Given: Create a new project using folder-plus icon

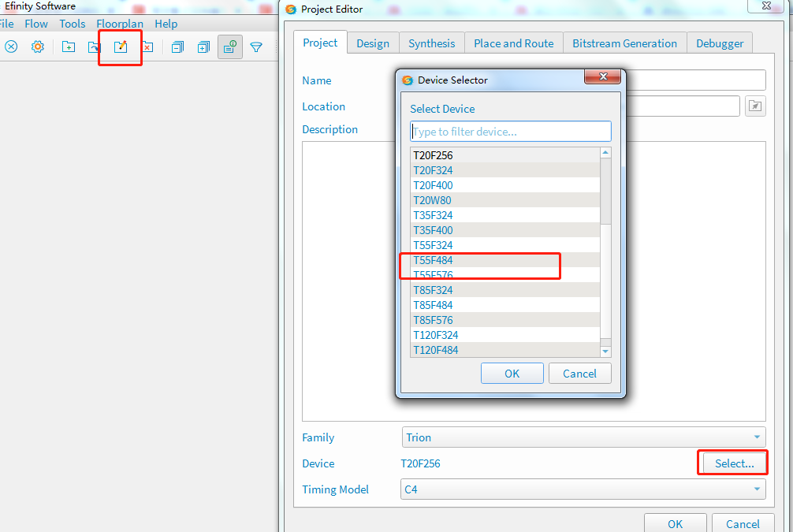Looking at the screenshot, I should coord(69,47).
